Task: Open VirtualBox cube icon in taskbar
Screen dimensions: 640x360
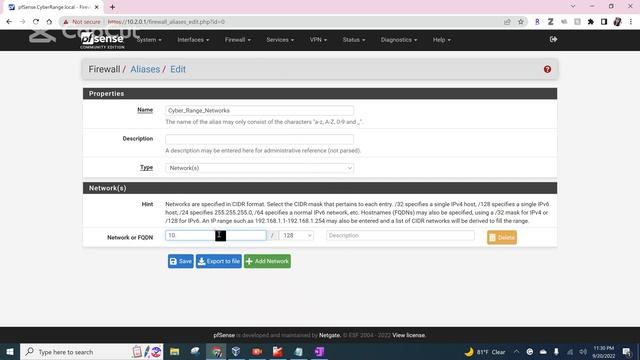Action: tap(236, 352)
